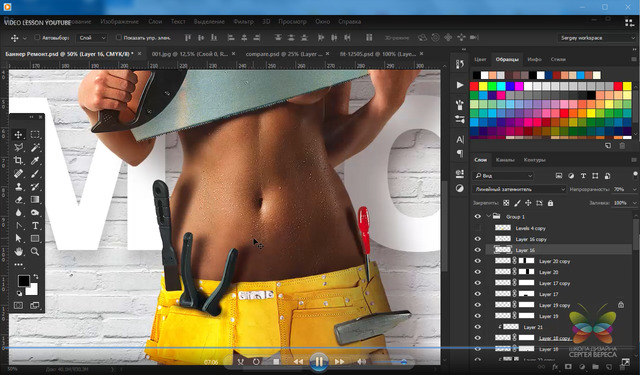
Task: Click the lock all layer icon
Action: click(550, 203)
